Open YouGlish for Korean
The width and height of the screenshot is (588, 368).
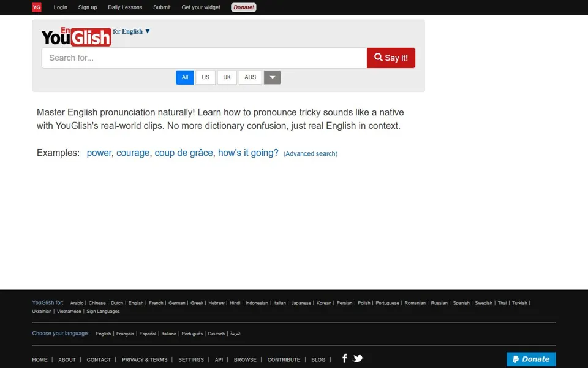point(324,303)
